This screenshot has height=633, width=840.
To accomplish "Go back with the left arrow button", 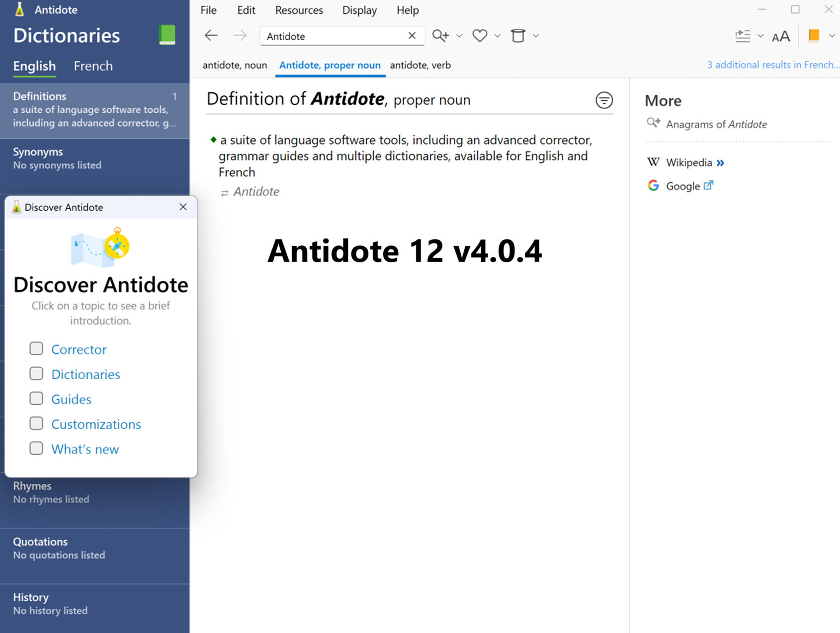I will click(211, 36).
